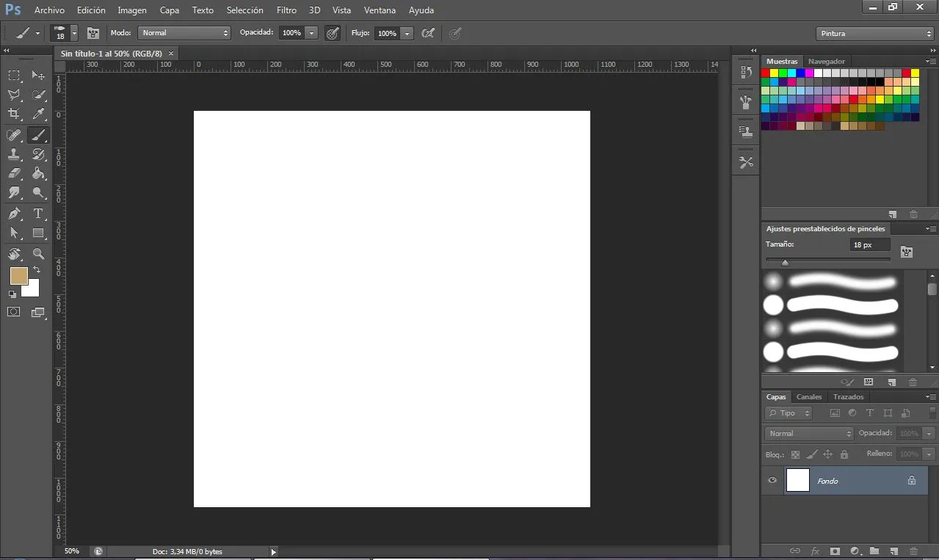
Task: Select the Fondo layer thumbnail
Action: pyautogui.click(x=798, y=481)
